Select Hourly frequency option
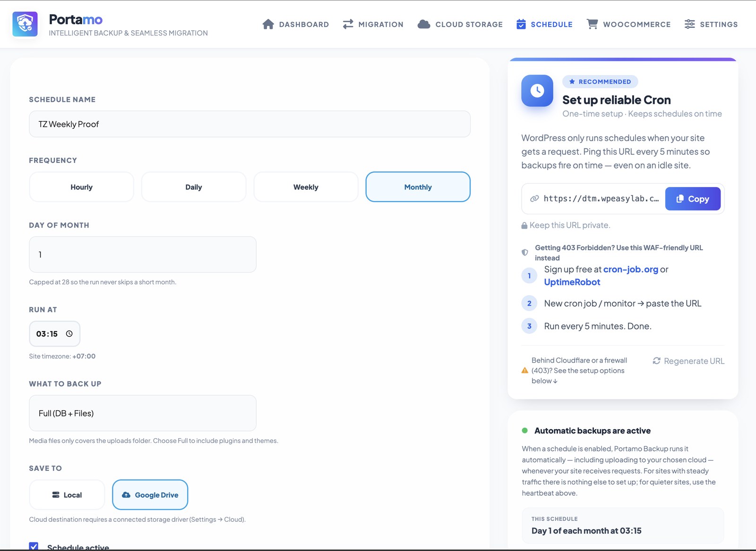756x551 pixels. pos(82,187)
